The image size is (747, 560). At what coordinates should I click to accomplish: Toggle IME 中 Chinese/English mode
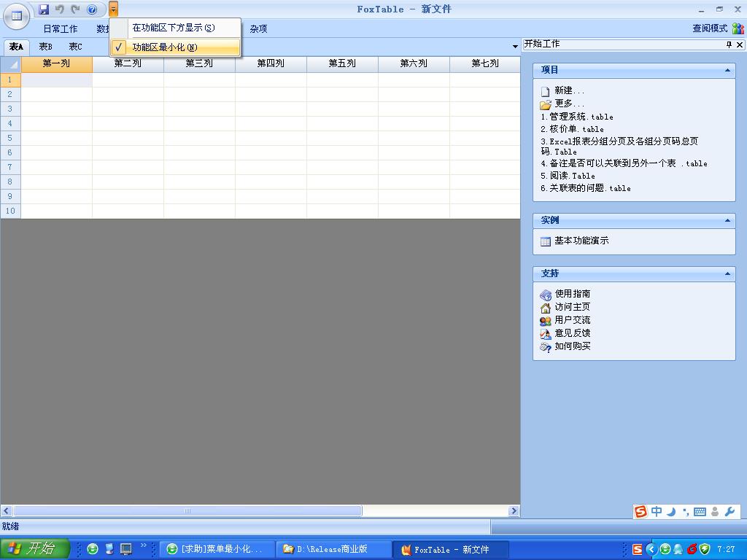[x=657, y=511]
